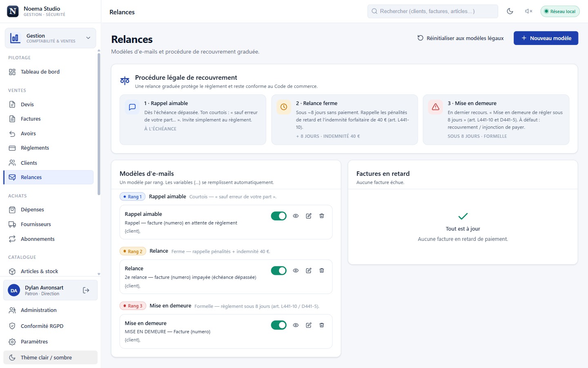Open Conformité RGPD page
Screen dimensions: 588x368
click(50, 326)
